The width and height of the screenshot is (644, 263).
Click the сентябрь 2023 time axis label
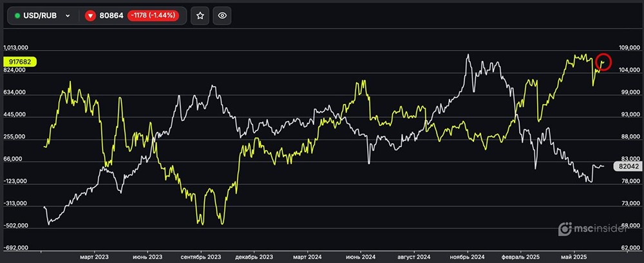coord(201,257)
